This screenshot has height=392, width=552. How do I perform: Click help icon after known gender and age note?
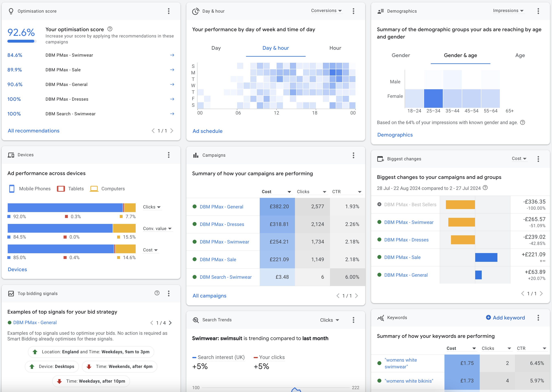[x=522, y=122]
